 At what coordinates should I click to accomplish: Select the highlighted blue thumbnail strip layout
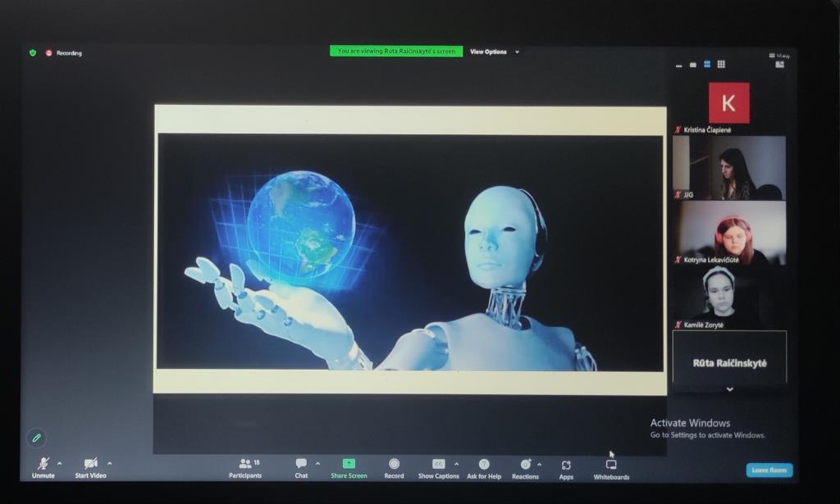click(707, 64)
